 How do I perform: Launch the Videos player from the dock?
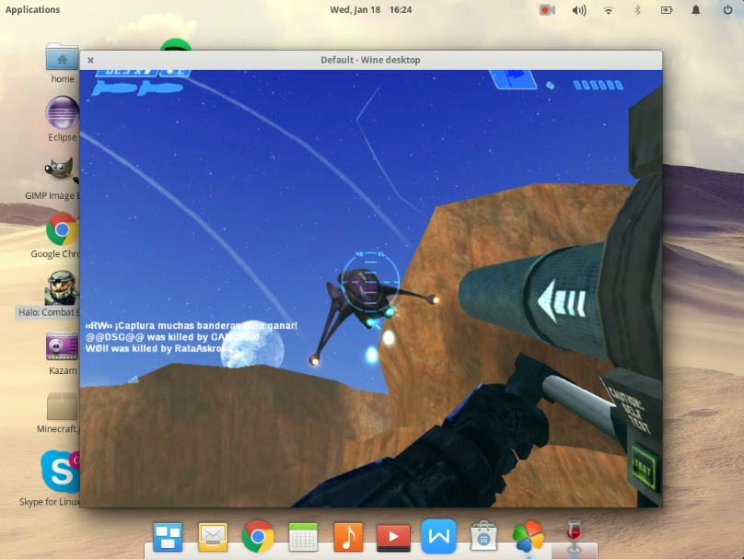coord(393,536)
